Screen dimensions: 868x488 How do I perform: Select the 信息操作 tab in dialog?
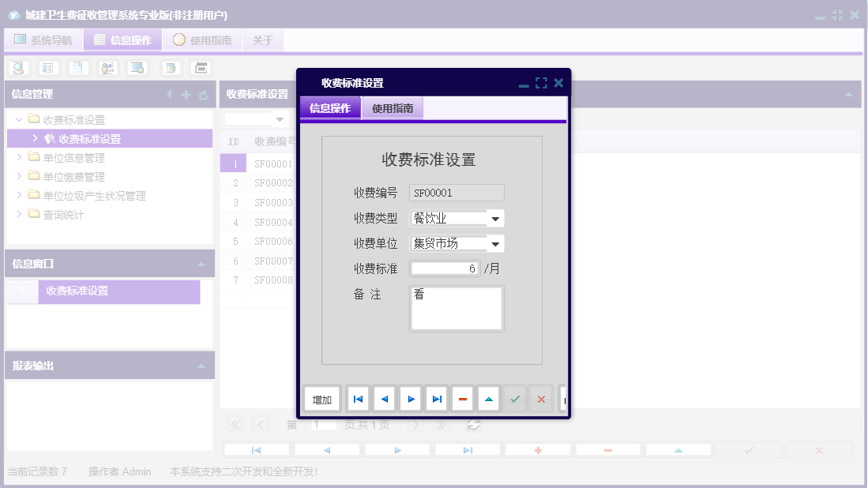330,109
